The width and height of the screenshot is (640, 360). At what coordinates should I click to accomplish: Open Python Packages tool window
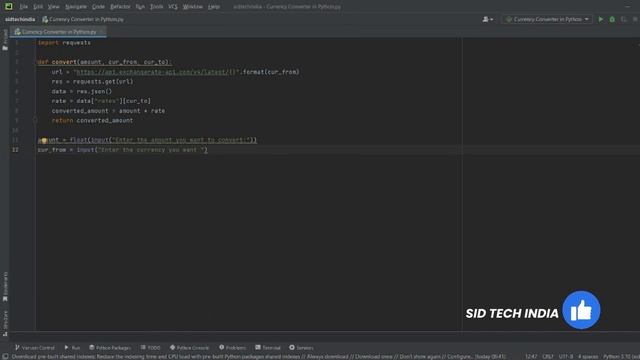click(110, 348)
